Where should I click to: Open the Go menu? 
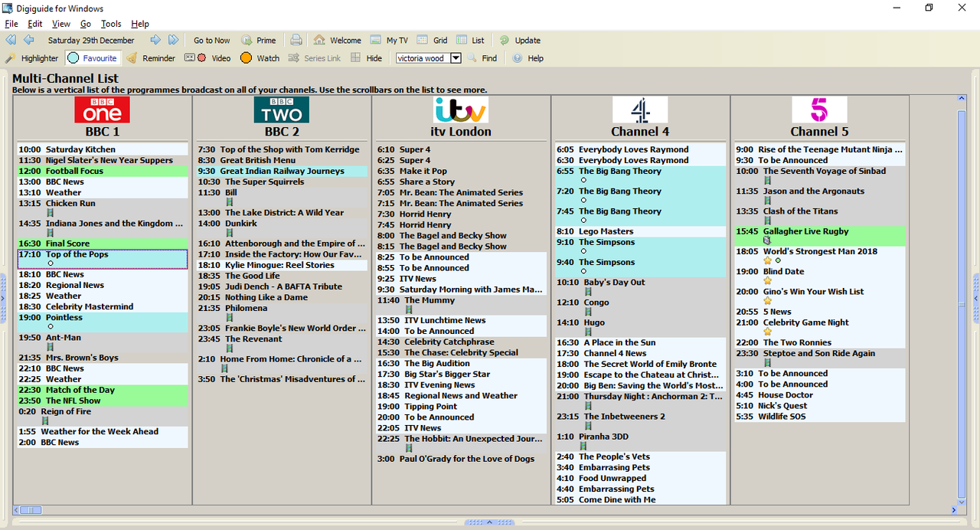click(86, 24)
